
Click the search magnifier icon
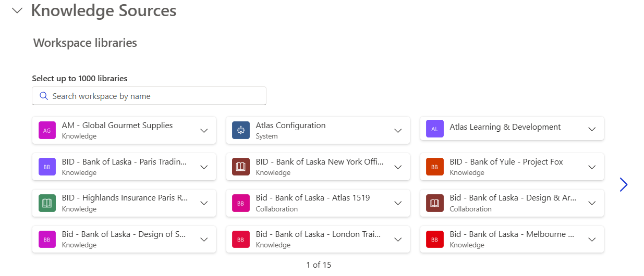coord(44,96)
